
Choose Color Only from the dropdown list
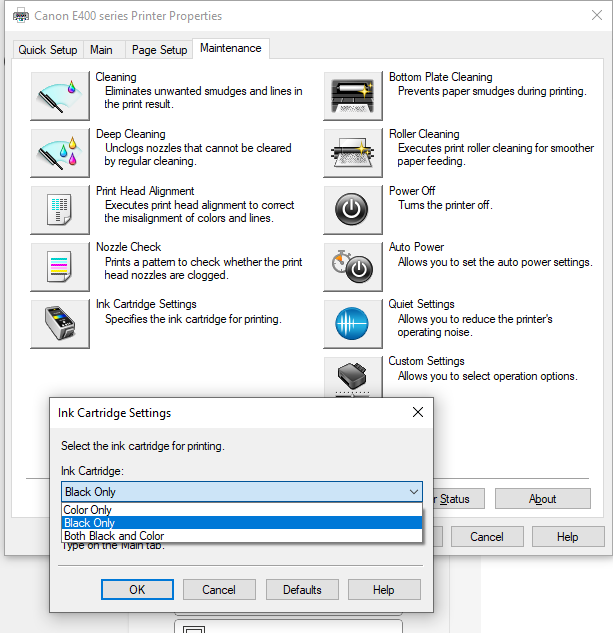(x=88, y=510)
